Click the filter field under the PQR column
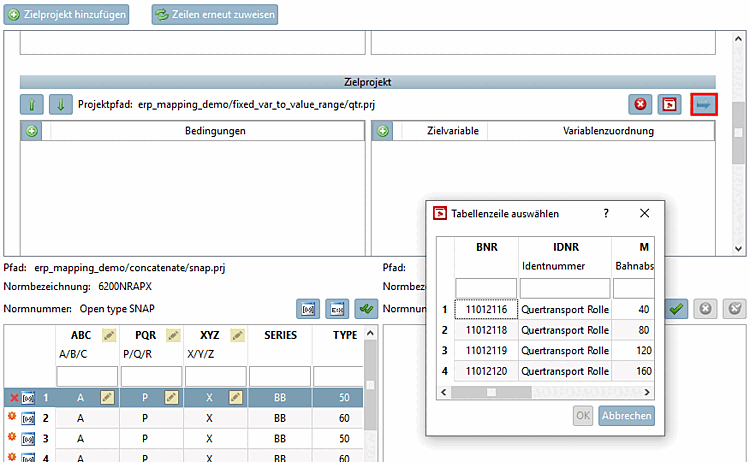The height and width of the screenshot is (462, 750). [x=151, y=376]
